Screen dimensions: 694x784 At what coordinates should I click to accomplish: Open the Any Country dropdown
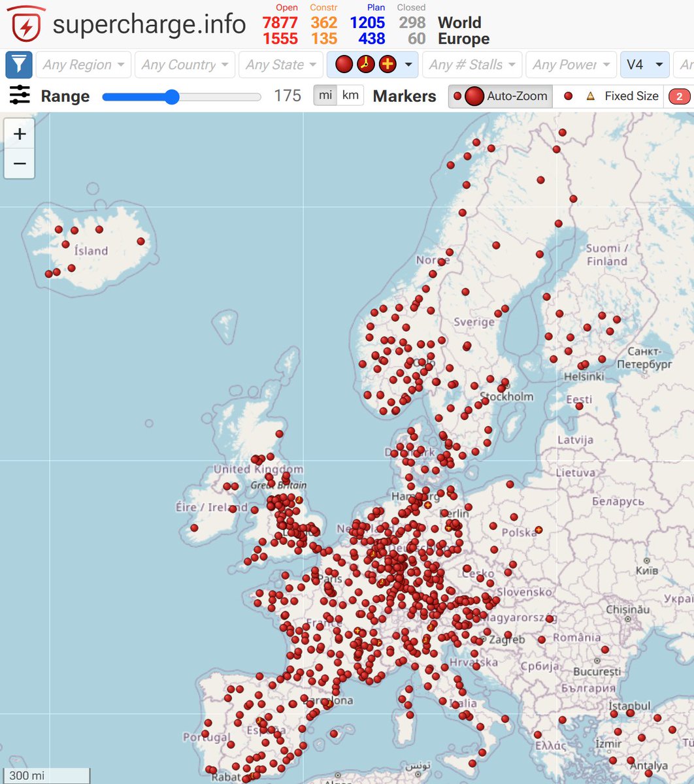point(184,64)
